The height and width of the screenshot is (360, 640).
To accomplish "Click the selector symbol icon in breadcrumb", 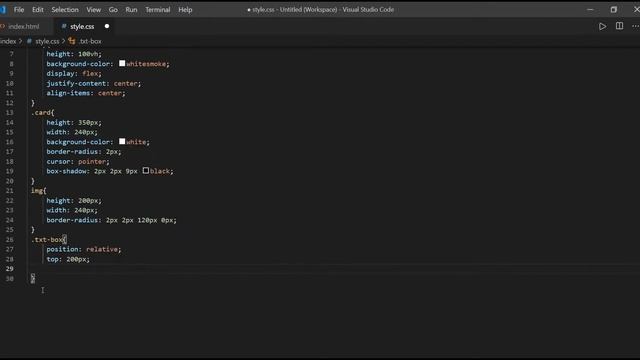I will 72,41.
